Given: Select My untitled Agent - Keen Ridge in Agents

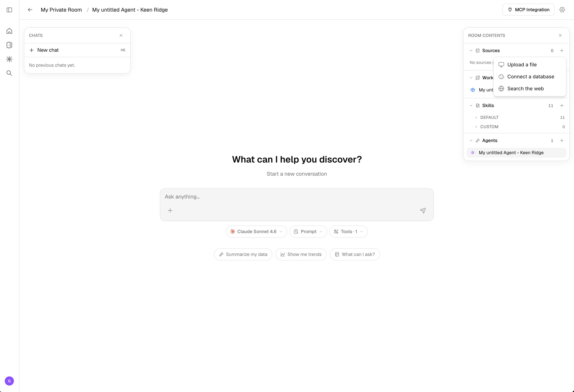Looking at the screenshot, I should point(517,153).
